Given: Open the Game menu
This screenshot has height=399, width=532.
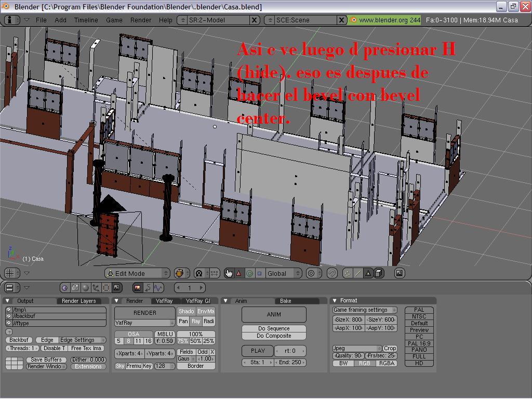Looking at the screenshot, I should point(114,20).
